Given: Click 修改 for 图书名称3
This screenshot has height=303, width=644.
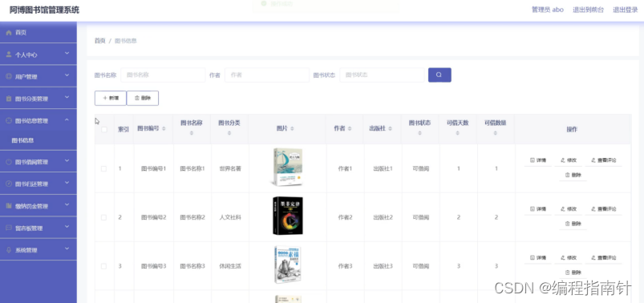Looking at the screenshot, I should pyautogui.click(x=569, y=258).
